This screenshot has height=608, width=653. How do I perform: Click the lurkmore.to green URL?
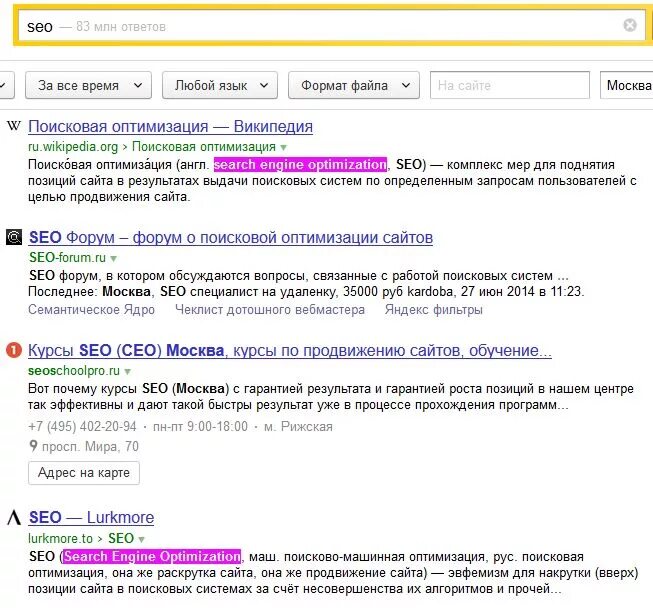[60, 538]
